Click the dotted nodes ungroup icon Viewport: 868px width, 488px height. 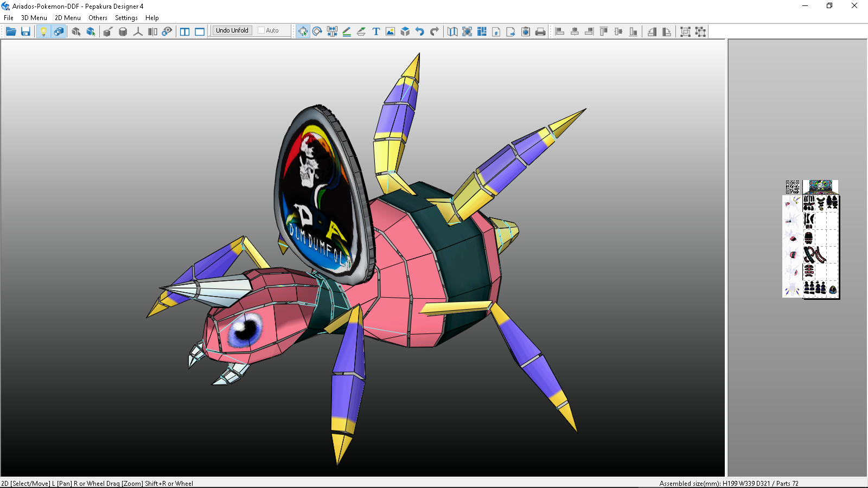[700, 31]
